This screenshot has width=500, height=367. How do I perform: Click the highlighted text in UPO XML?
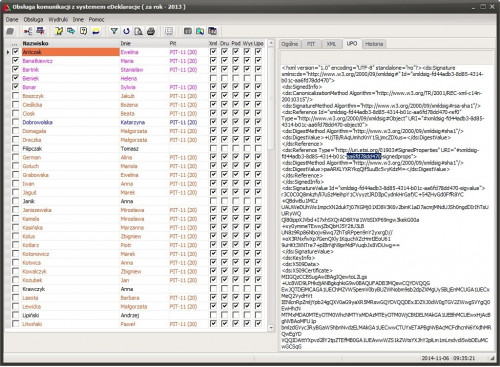pos(364,156)
